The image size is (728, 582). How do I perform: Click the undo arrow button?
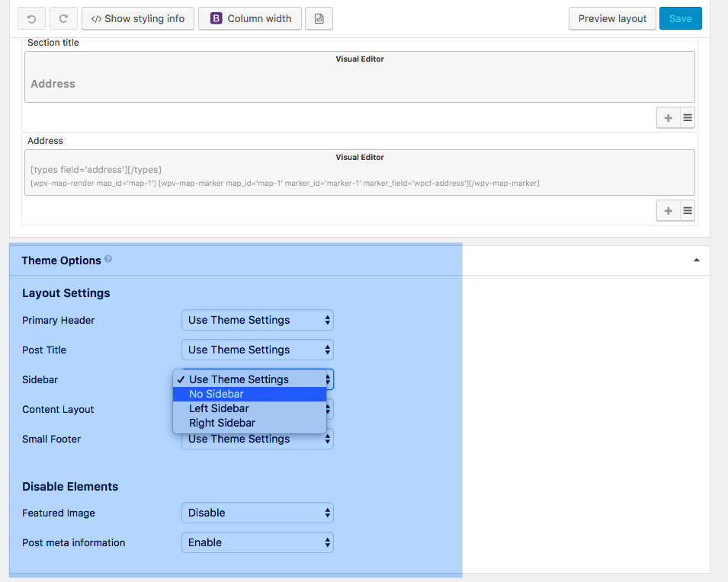(31, 18)
